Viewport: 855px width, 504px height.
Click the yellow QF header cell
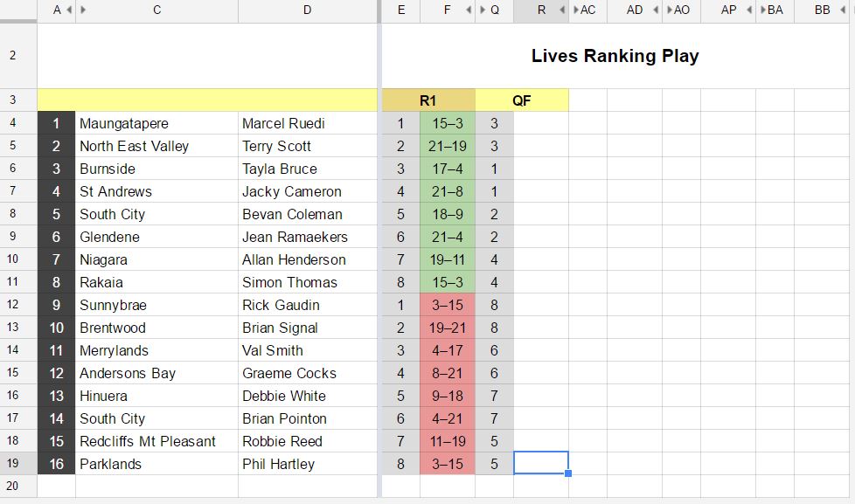click(x=522, y=100)
